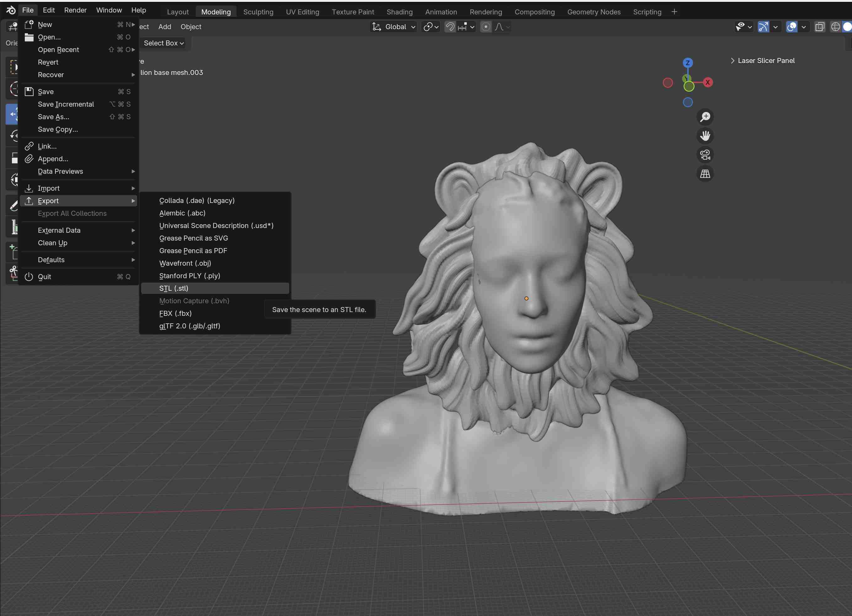
Task: Expand the Laser Slicer Panel
Action: (763, 61)
